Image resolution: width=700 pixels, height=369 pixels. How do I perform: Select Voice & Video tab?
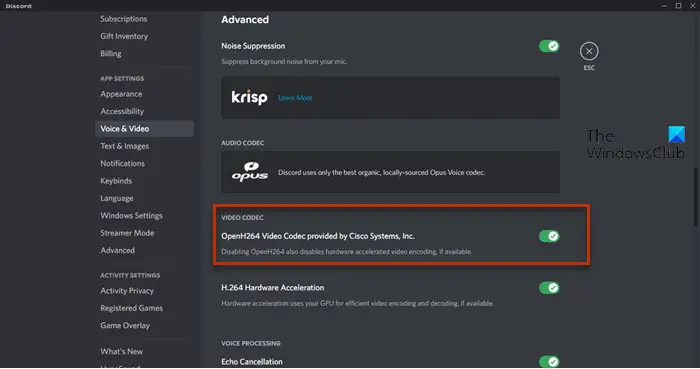coord(144,129)
